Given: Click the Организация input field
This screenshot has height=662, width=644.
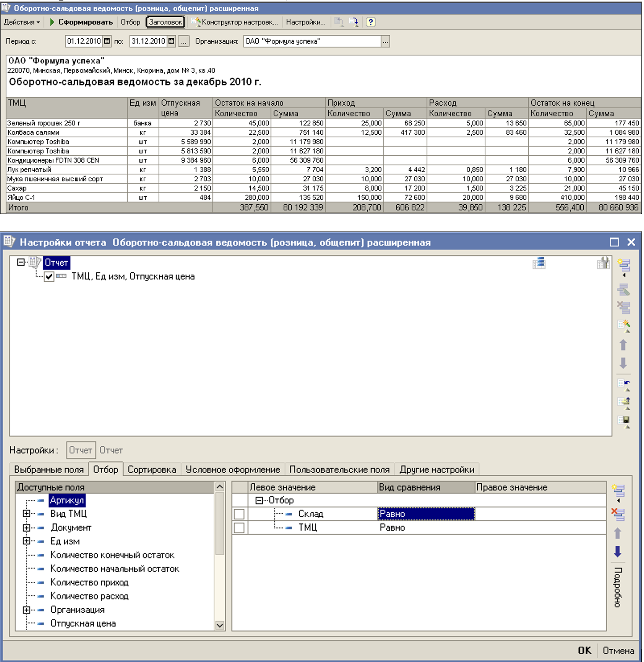Looking at the screenshot, I should [x=312, y=41].
